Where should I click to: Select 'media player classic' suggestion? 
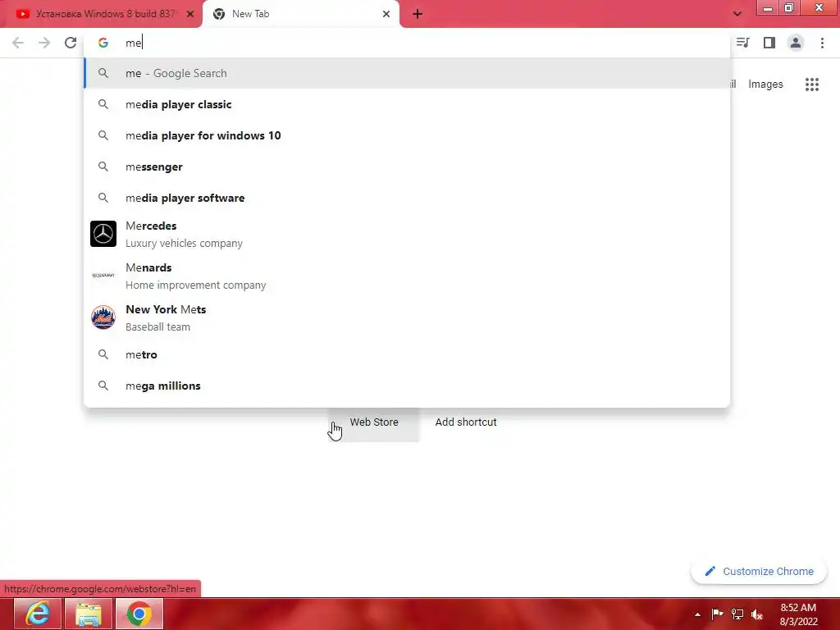tap(407, 104)
